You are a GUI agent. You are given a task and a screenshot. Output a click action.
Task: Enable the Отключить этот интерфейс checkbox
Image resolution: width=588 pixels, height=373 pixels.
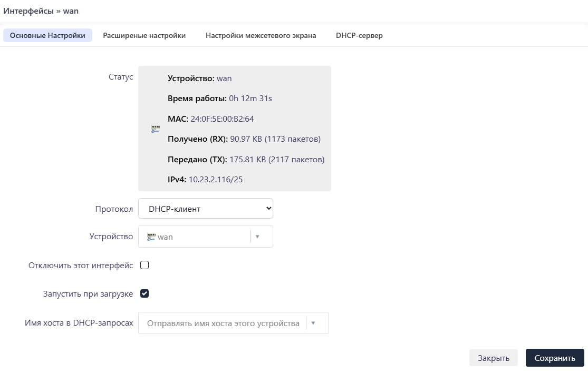(x=144, y=265)
